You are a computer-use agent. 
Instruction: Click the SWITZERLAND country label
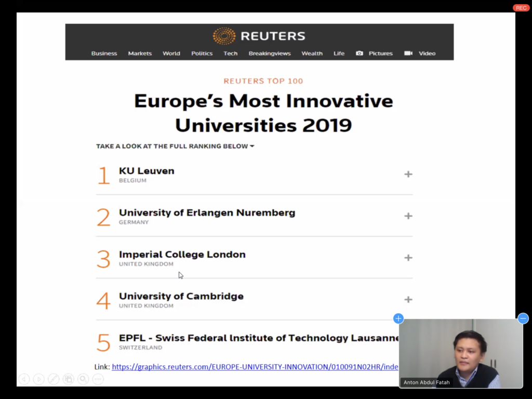pyautogui.click(x=140, y=348)
